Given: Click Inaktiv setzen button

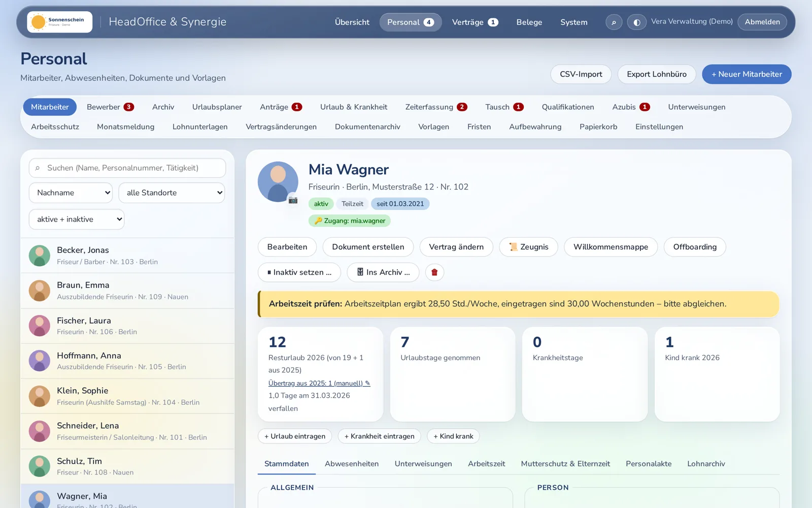Looking at the screenshot, I should coord(299,272).
